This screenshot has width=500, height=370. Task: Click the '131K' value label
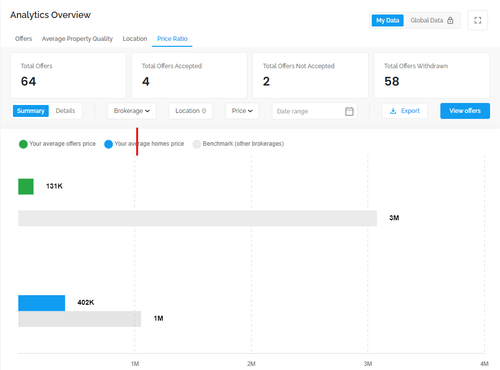[x=54, y=186]
